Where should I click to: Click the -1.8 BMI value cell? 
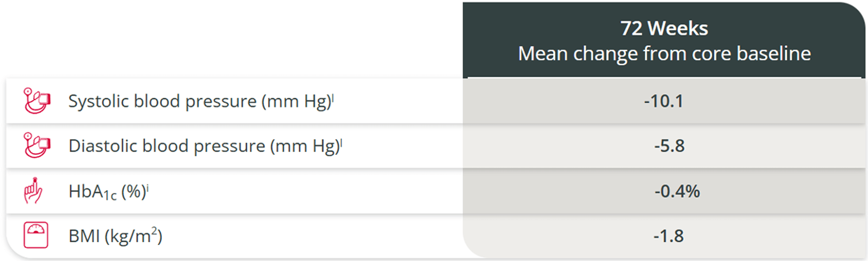(664, 236)
